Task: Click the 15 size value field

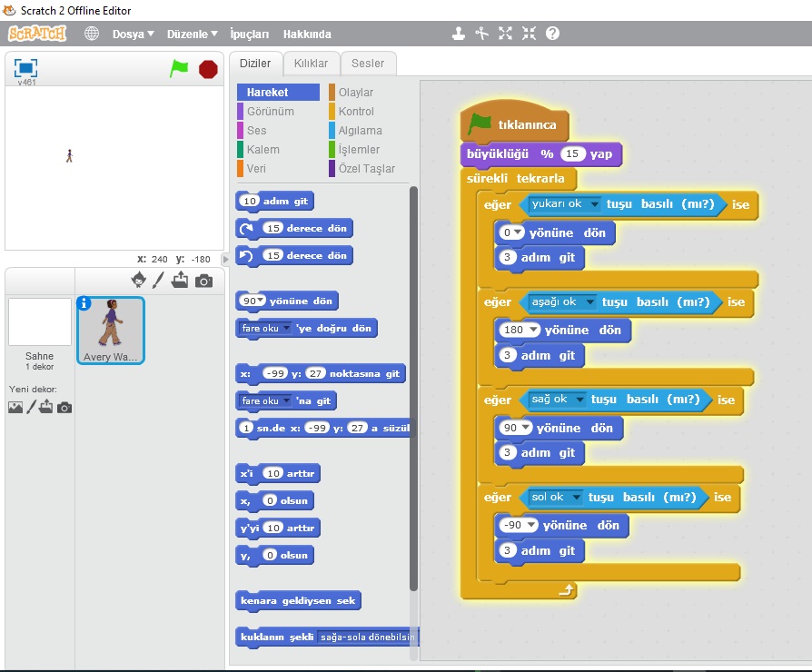Action: 572,153
